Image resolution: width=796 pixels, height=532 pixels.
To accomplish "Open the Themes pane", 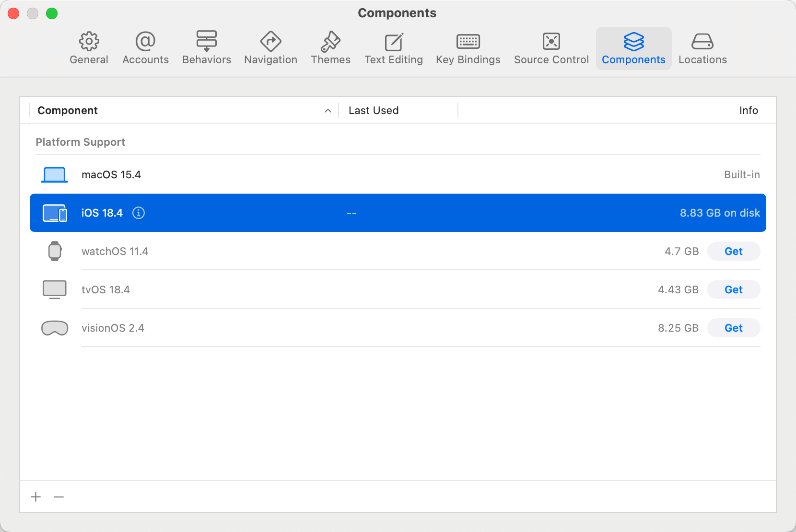I will [330, 48].
